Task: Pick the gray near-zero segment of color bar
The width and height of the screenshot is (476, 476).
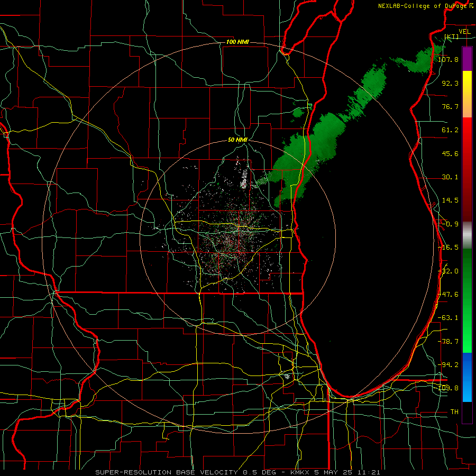Action: pos(467,234)
